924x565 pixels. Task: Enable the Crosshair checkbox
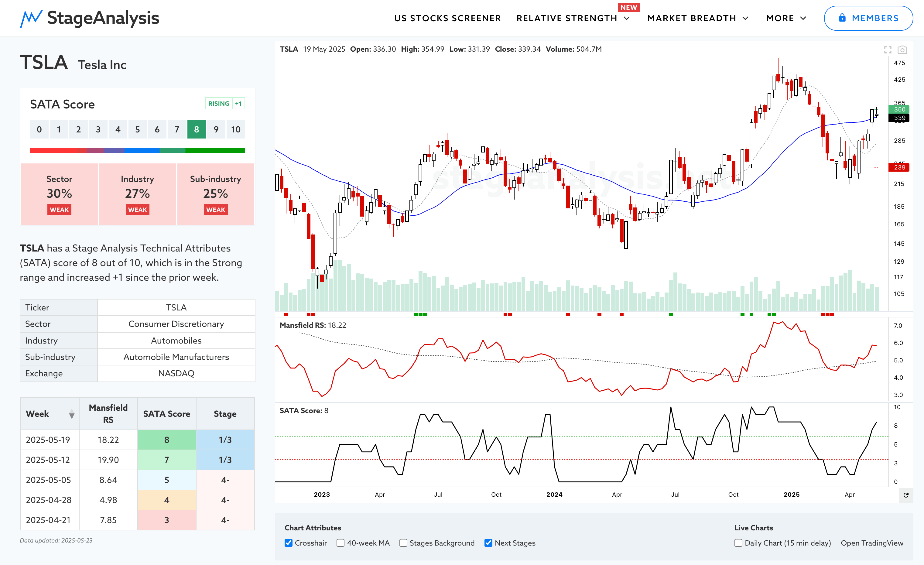tap(288, 543)
